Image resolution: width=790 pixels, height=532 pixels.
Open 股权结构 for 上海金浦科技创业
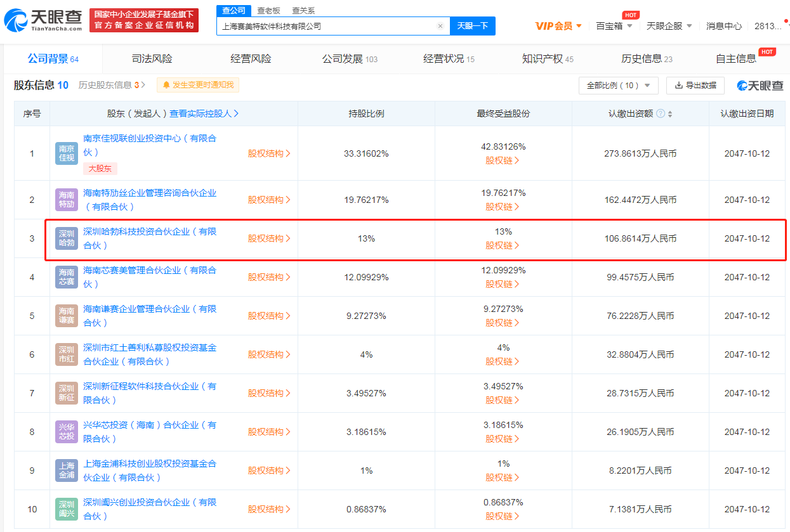(x=269, y=470)
